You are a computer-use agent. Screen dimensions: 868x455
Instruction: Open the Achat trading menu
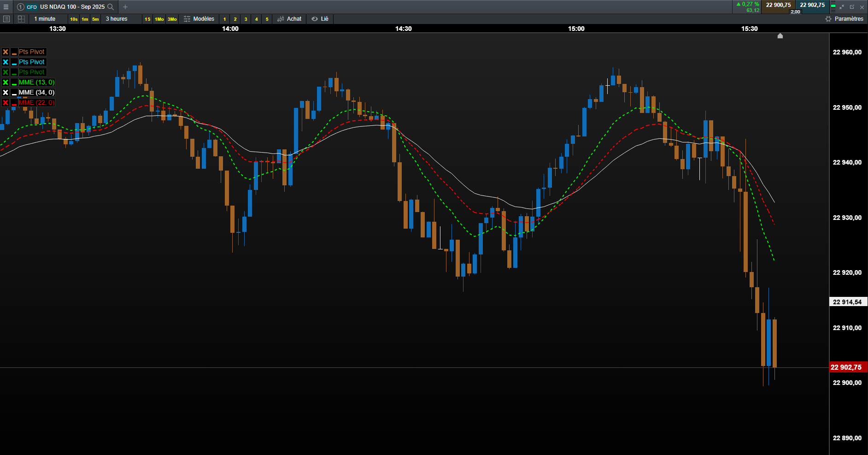click(x=289, y=19)
